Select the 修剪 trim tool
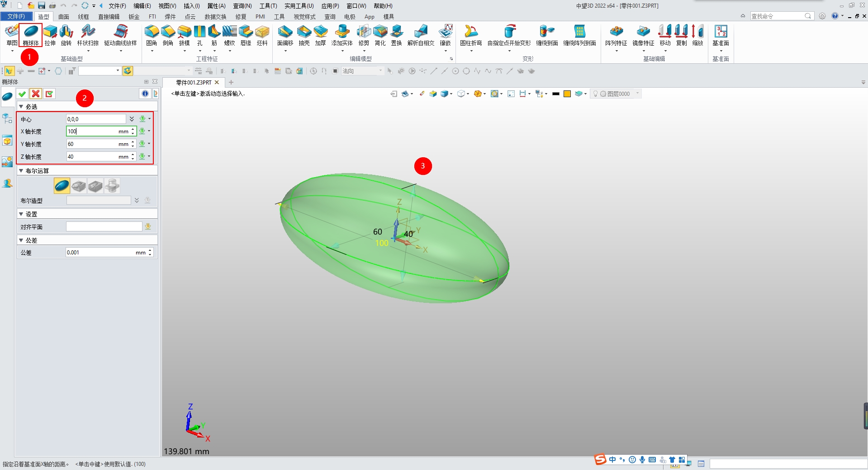The width and height of the screenshot is (868, 470). click(x=364, y=35)
